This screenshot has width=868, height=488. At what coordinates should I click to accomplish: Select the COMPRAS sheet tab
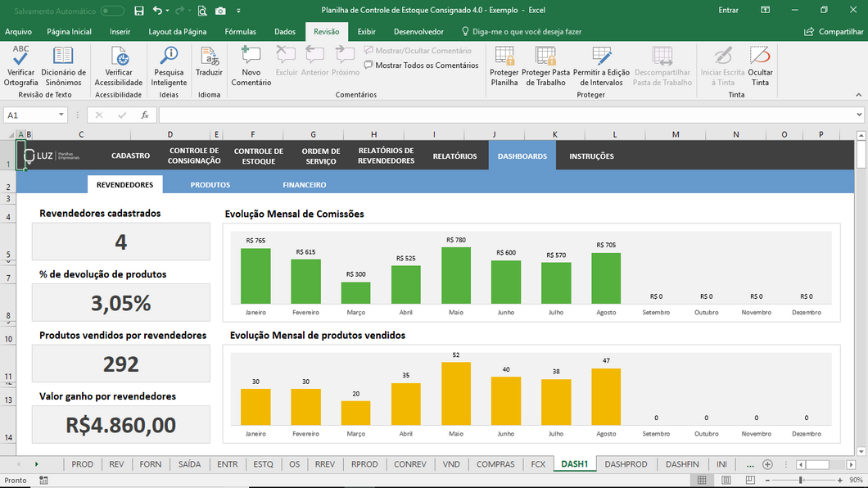(495, 464)
